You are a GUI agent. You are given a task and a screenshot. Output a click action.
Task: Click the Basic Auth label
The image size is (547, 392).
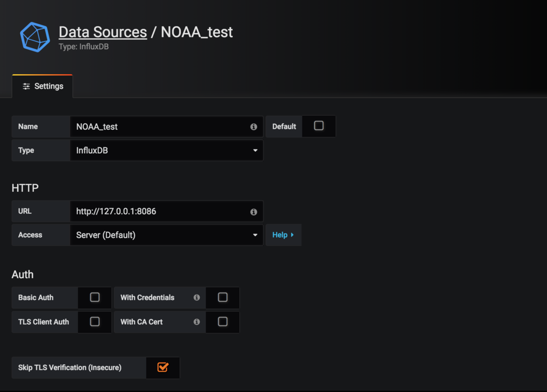point(36,297)
